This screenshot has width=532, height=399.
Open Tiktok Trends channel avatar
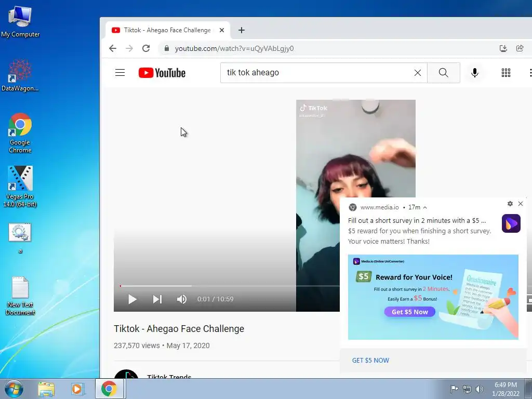[126, 374]
